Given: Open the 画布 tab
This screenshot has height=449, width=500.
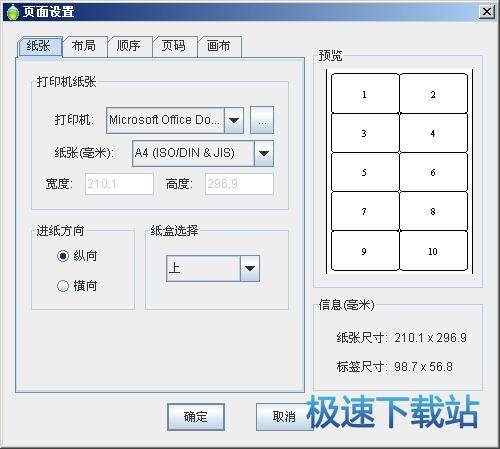Looking at the screenshot, I should click(219, 46).
